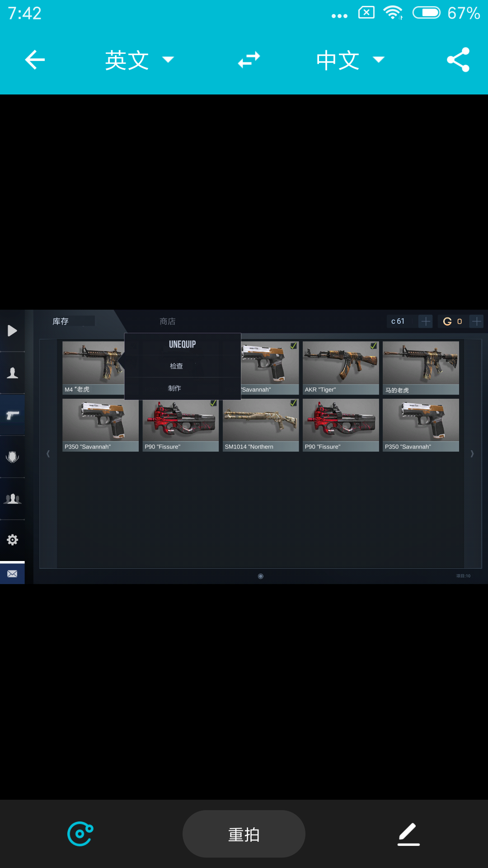Image resolution: width=488 pixels, height=868 pixels.
Task: Add gold with the plus next to G 0
Action: [477, 321]
